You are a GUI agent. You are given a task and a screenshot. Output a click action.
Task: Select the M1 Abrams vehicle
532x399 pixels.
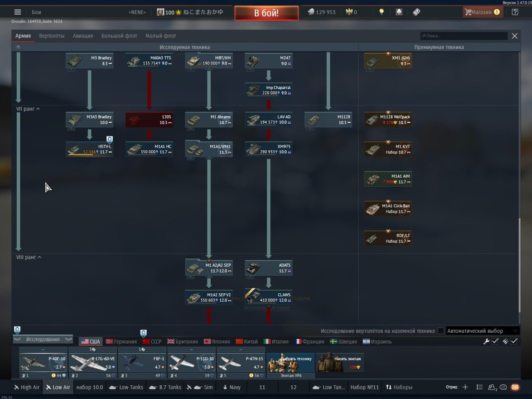click(x=209, y=120)
